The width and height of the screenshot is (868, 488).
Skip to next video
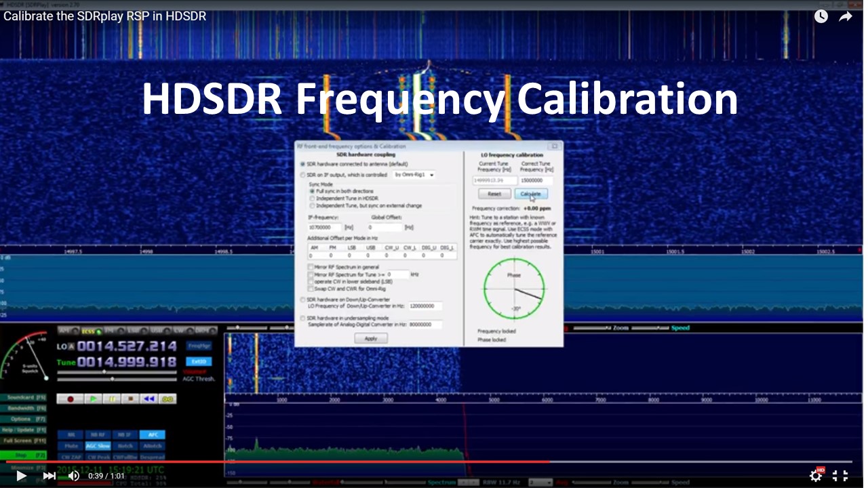[49, 476]
